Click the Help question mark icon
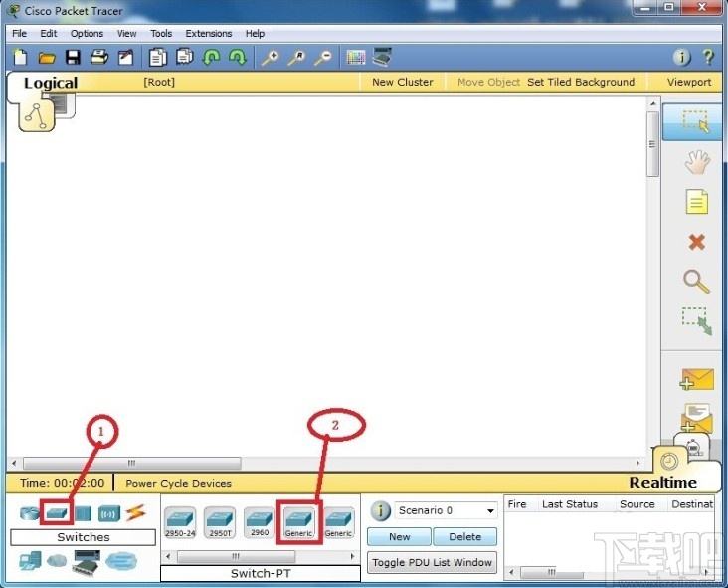The width and height of the screenshot is (728, 588). (708, 57)
